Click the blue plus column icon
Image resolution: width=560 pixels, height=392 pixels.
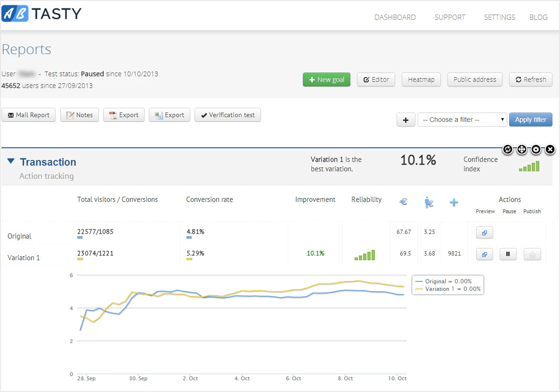tap(454, 202)
